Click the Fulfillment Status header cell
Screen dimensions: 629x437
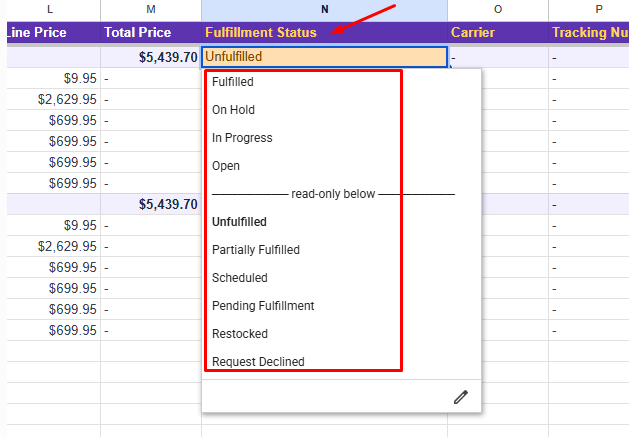[x=325, y=33]
